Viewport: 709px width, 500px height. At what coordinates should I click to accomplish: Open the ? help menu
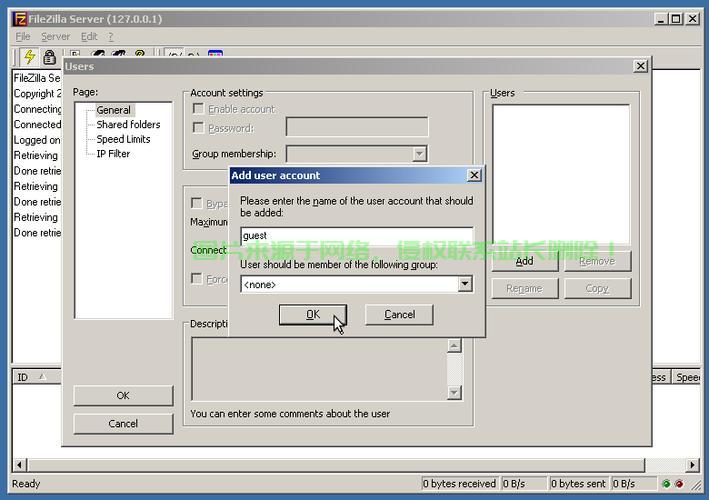tap(110, 37)
